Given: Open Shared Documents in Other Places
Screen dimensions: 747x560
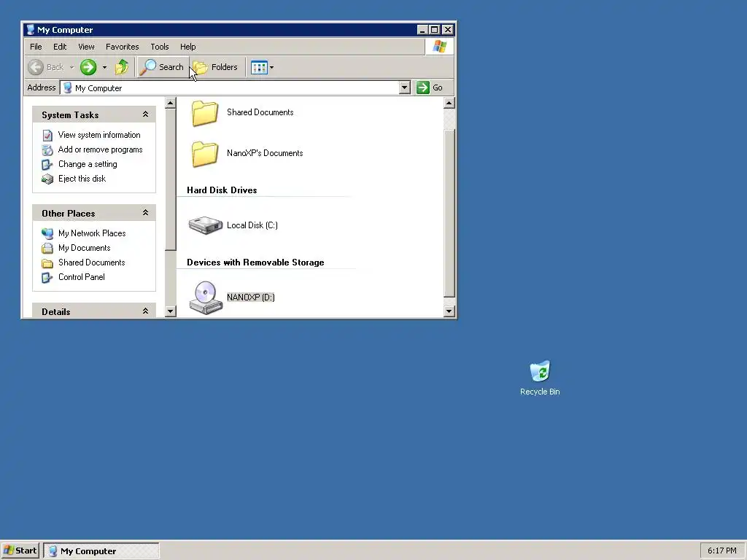Looking at the screenshot, I should tap(91, 262).
